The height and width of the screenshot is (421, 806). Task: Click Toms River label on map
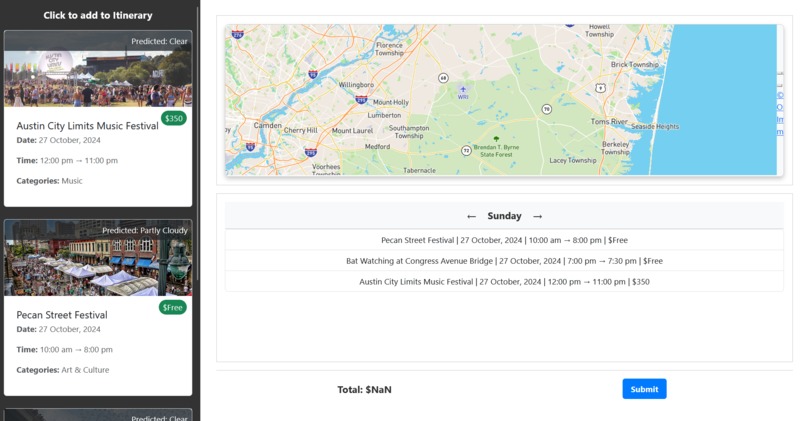pos(609,121)
